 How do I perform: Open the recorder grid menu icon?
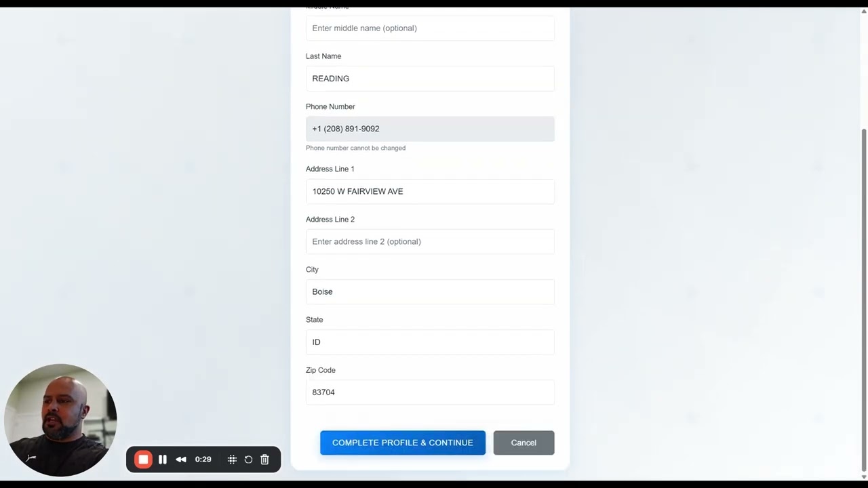[232, 460]
